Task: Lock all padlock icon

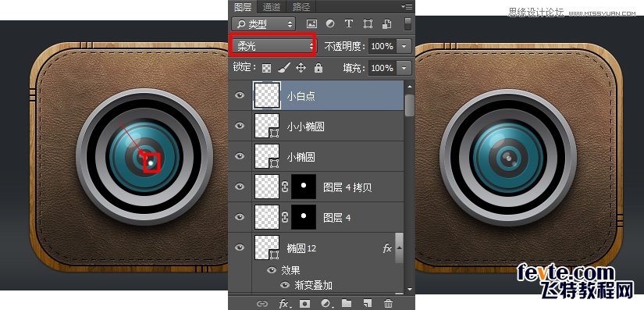Action: 318,68
